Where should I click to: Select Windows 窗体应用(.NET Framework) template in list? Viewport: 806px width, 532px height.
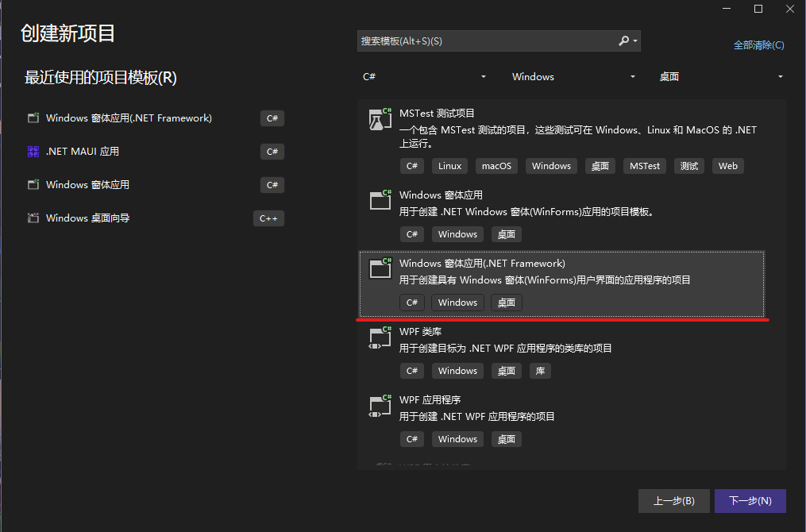coord(562,283)
